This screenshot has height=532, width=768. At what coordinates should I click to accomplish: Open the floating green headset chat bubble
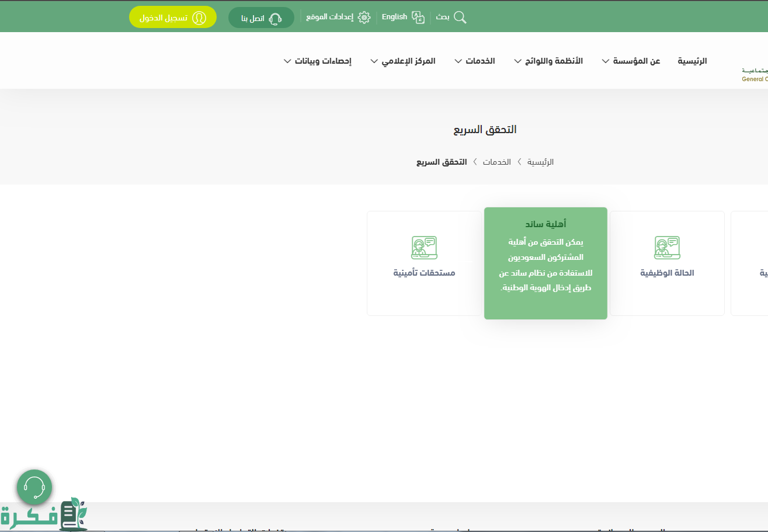pyautogui.click(x=34, y=487)
